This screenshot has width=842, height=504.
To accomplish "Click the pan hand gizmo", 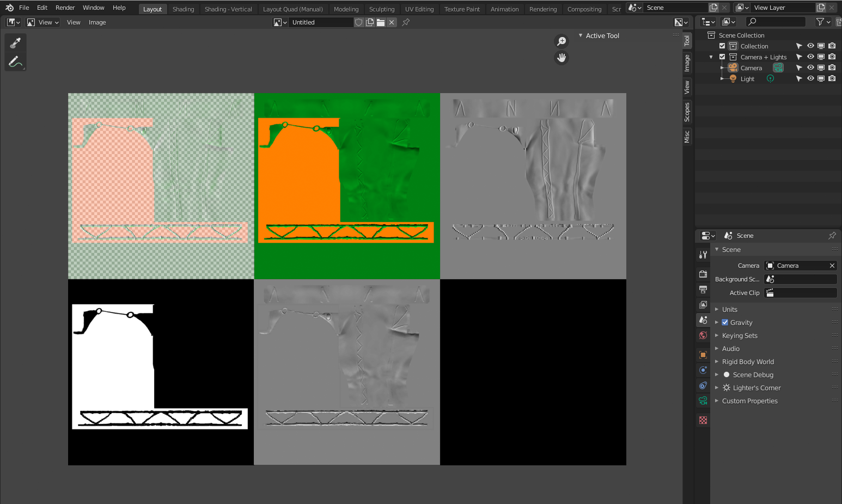I will pos(562,58).
